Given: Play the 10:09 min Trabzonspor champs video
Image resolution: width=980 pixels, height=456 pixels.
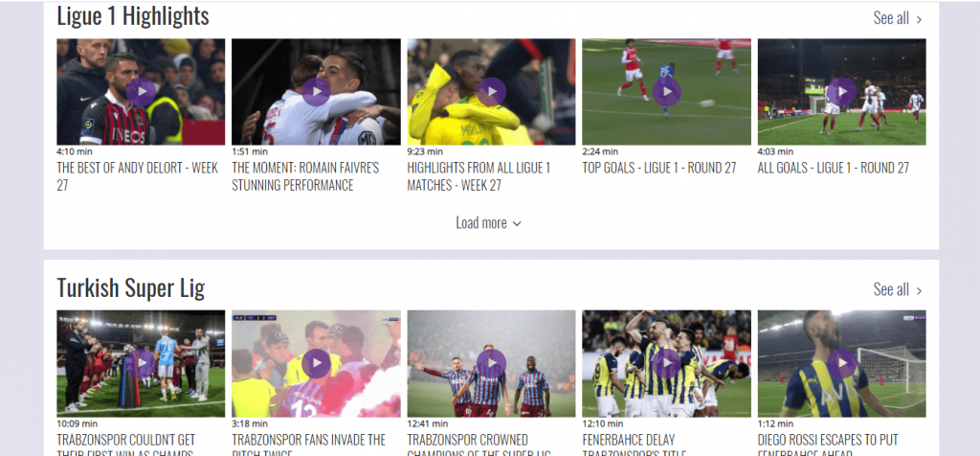Looking at the screenshot, I should (141, 363).
